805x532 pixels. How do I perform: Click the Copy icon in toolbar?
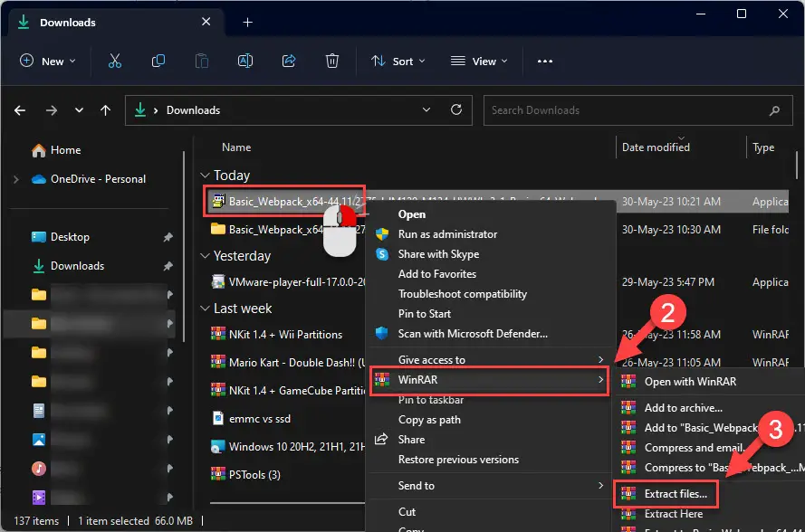pos(158,61)
